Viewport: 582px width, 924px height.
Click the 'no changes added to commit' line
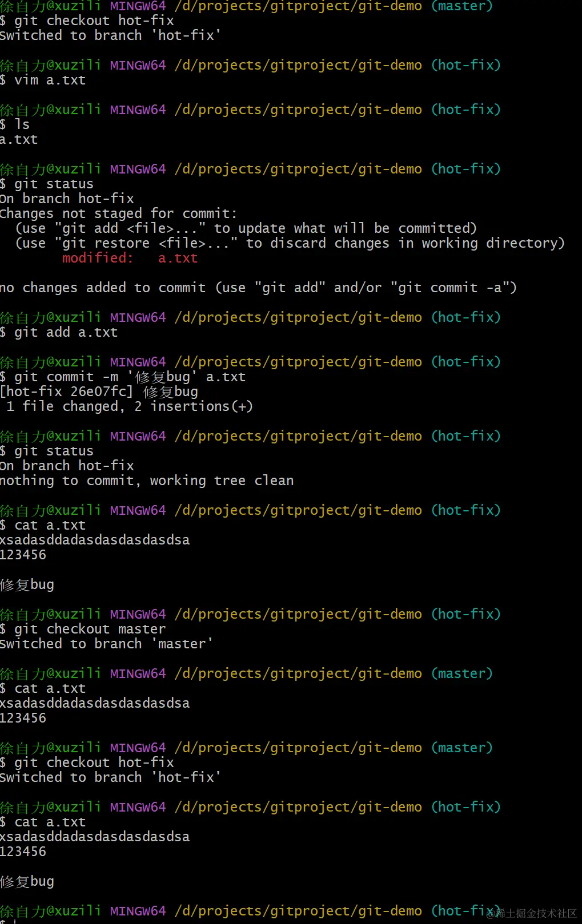click(x=258, y=288)
